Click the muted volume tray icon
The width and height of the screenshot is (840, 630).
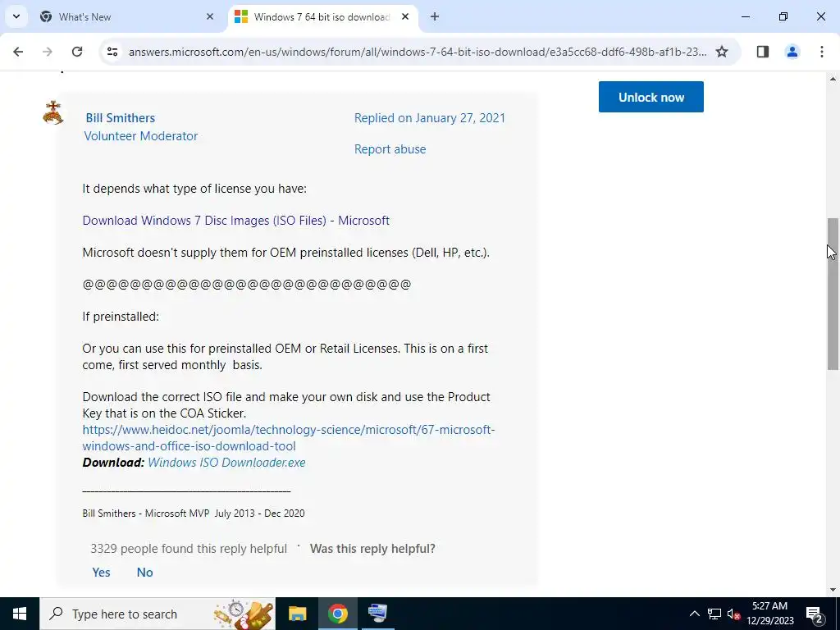734,614
